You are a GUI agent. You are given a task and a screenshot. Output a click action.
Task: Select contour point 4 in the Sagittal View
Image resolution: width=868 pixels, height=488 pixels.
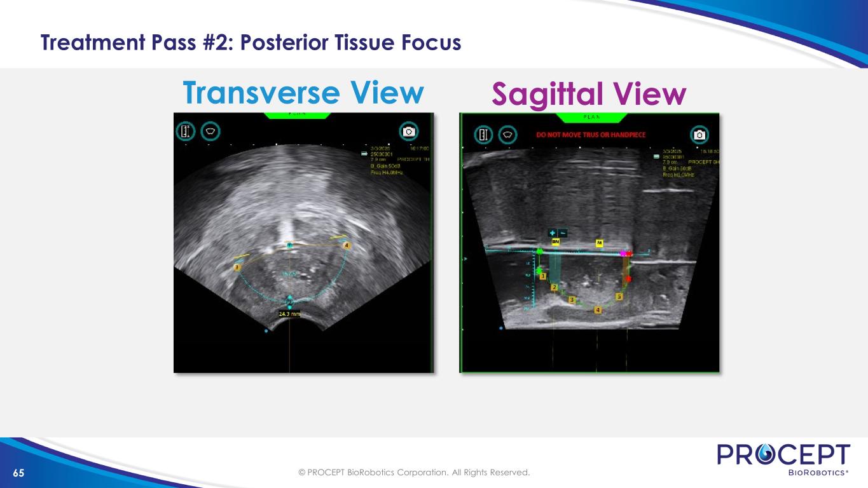click(597, 309)
